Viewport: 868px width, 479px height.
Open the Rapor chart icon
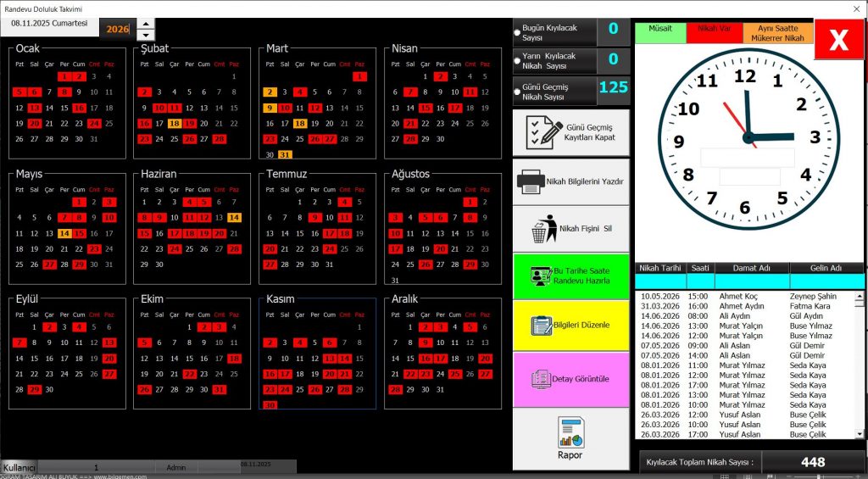point(570,432)
